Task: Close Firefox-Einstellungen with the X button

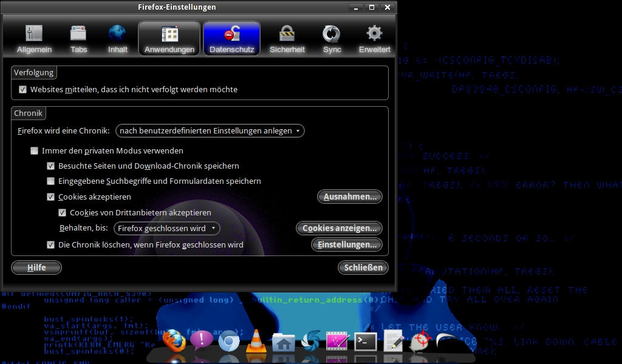Action: tap(388, 7)
